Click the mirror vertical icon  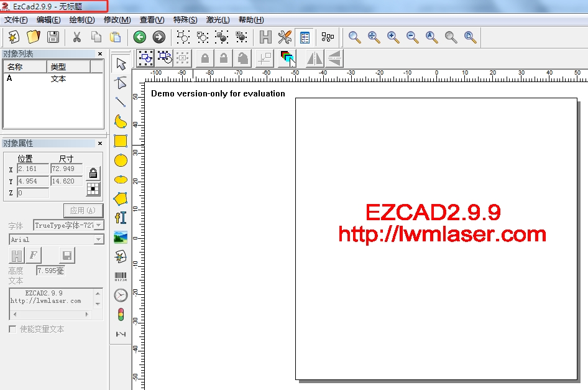click(x=334, y=58)
